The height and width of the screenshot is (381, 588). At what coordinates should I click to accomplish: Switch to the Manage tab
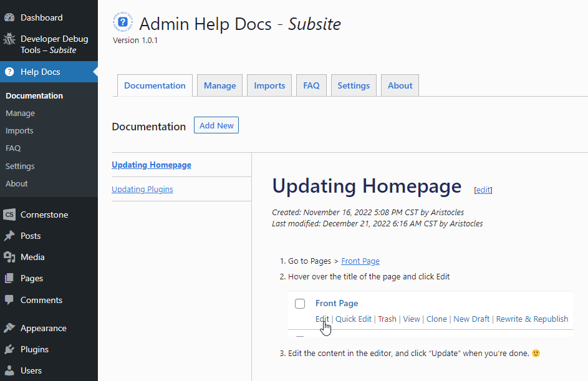pos(219,85)
